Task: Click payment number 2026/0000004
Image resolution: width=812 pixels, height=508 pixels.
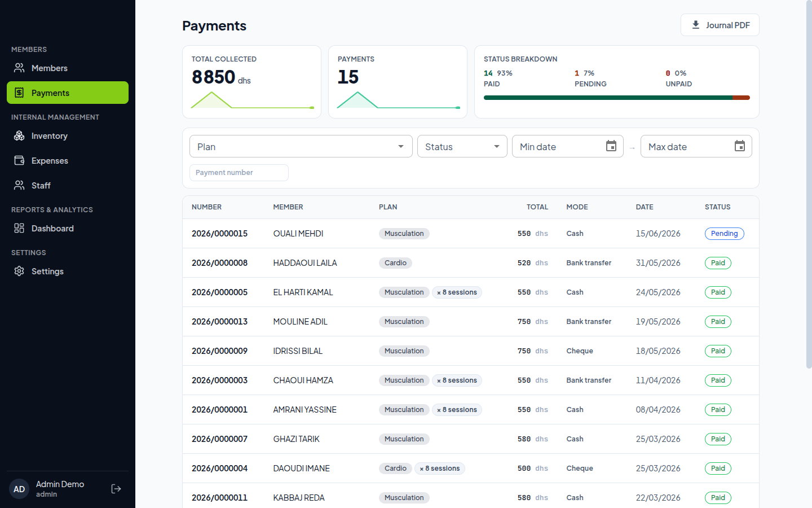Action: (x=219, y=468)
